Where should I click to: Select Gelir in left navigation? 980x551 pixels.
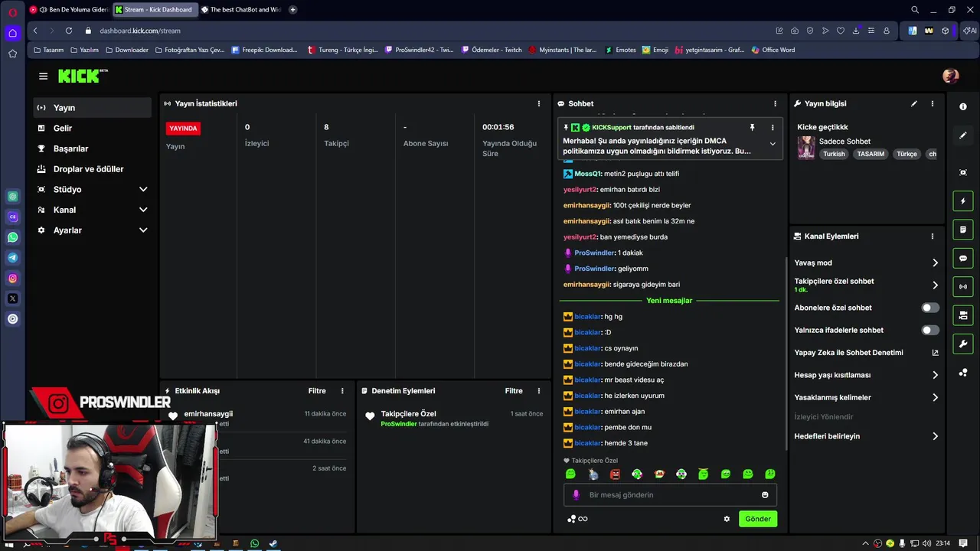click(93, 128)
